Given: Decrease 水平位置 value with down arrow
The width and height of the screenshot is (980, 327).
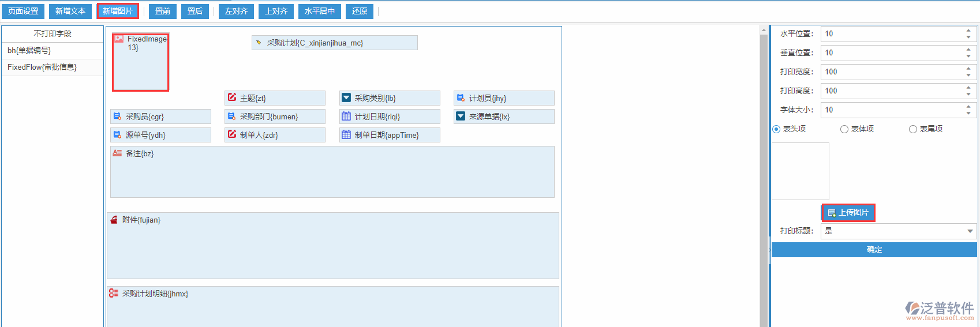Looking at the screenshot, I should coord(968,37).
